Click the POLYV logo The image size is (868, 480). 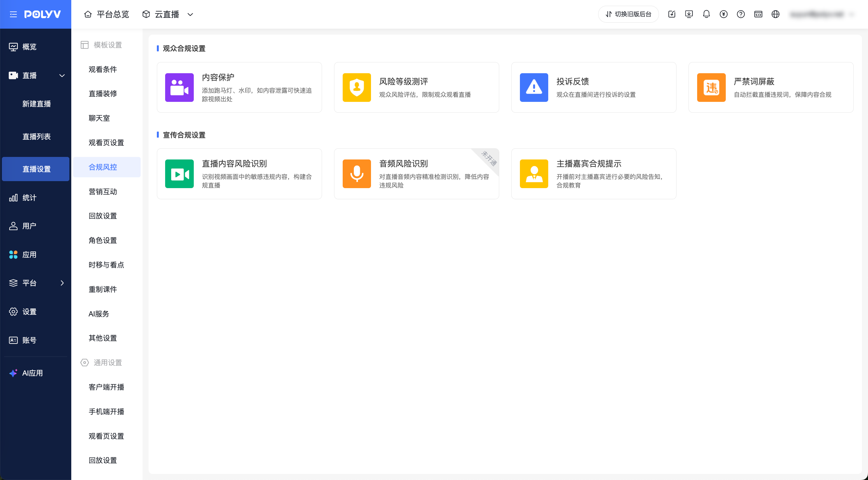click(x=42, y=14)
